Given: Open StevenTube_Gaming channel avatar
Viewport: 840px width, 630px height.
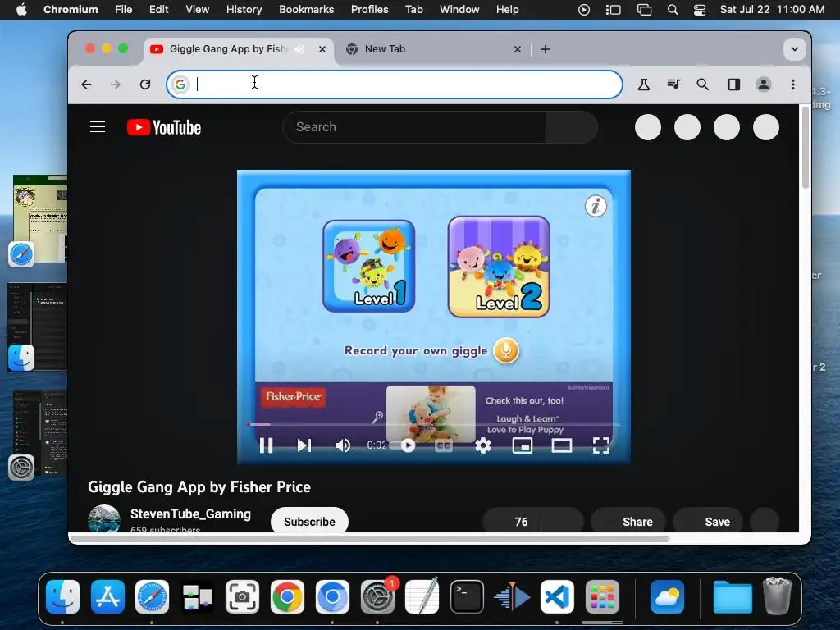Looking at the screenshot, I should 104,518.
